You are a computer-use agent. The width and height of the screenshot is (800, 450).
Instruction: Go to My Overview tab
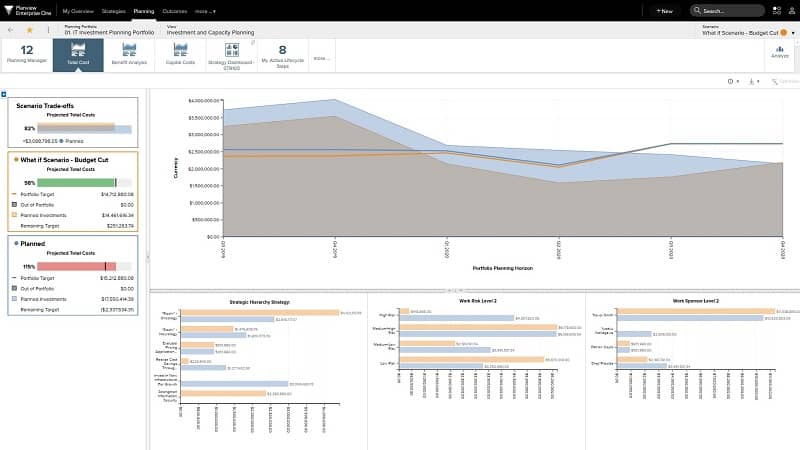(x=78, y=11)
